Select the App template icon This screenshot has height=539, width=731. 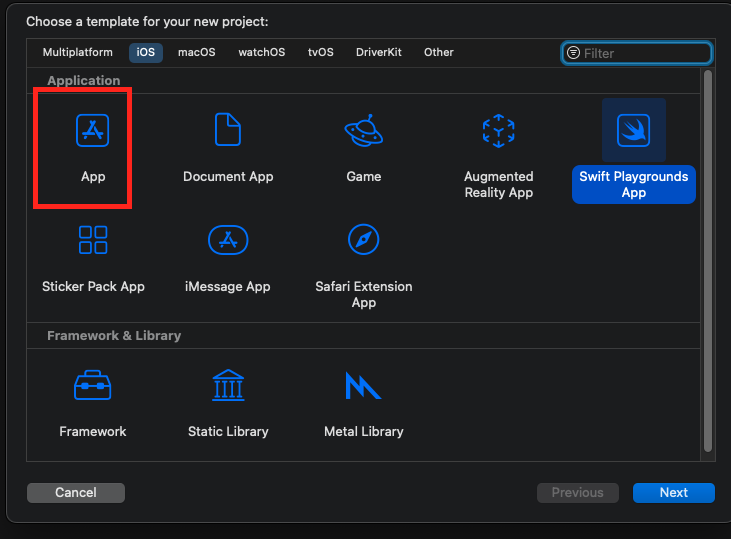point(92,130)
